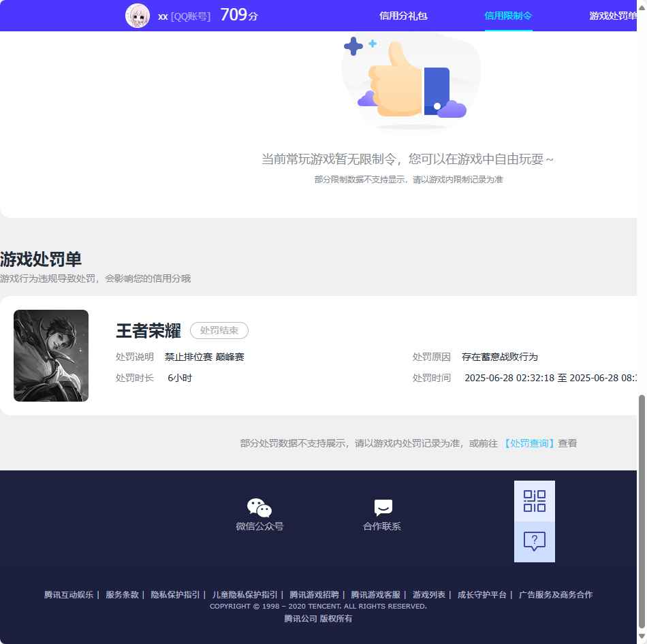Select the 存在蓄意战败行为 reason text
647x644 pixels.
(500, 357)
